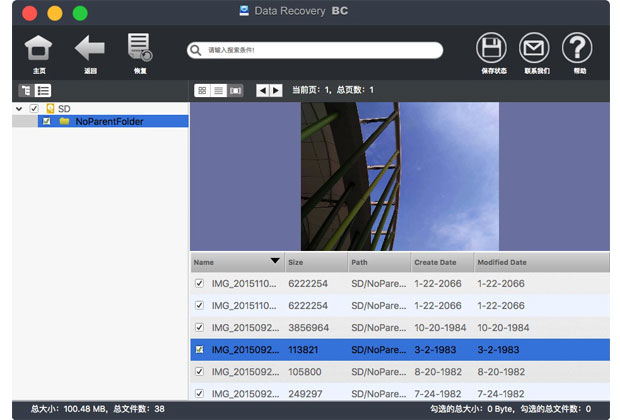The height and width of the screenshot is (420, 620).
Task: Select the file name in the 3856964 row
Action: click(245, 328)
